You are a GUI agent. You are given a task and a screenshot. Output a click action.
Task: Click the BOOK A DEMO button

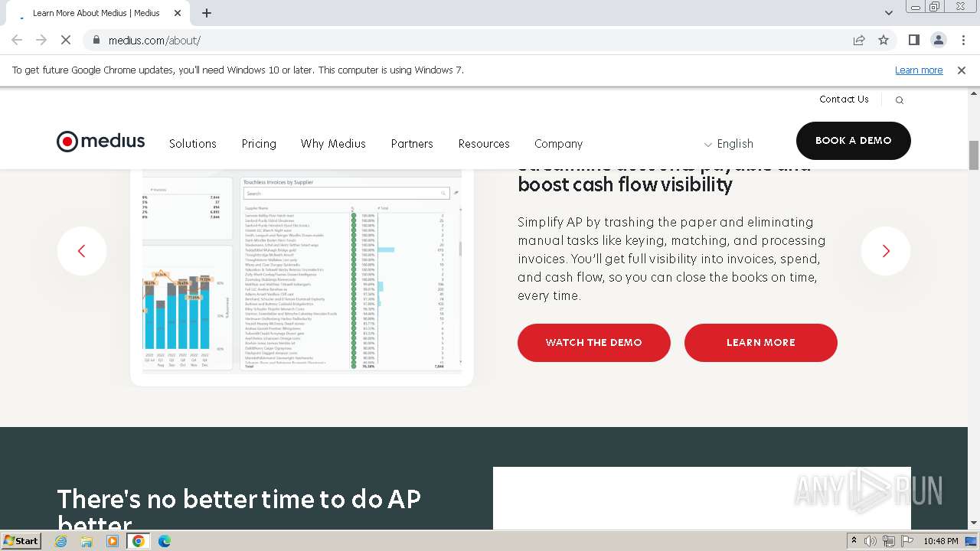[854, 141]
